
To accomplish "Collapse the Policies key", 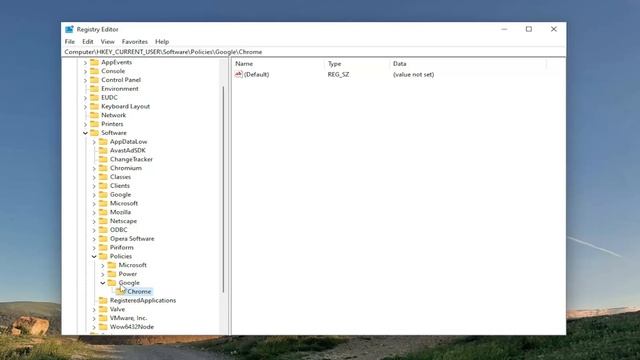I will (94, 257).
